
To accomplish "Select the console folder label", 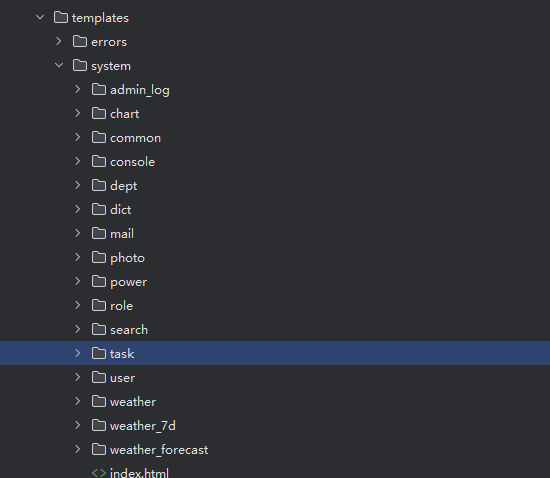I will (133, 162).
